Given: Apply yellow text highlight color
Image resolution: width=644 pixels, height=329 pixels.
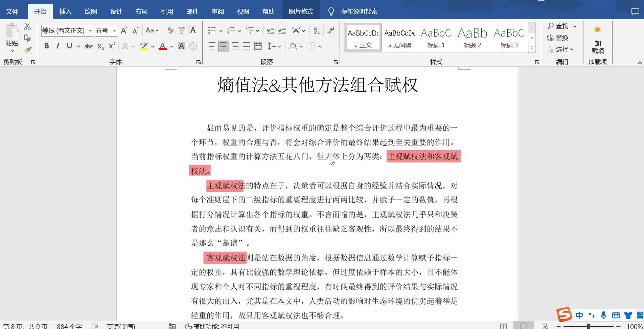Looking at the screenshot, I should pos(144,46).
